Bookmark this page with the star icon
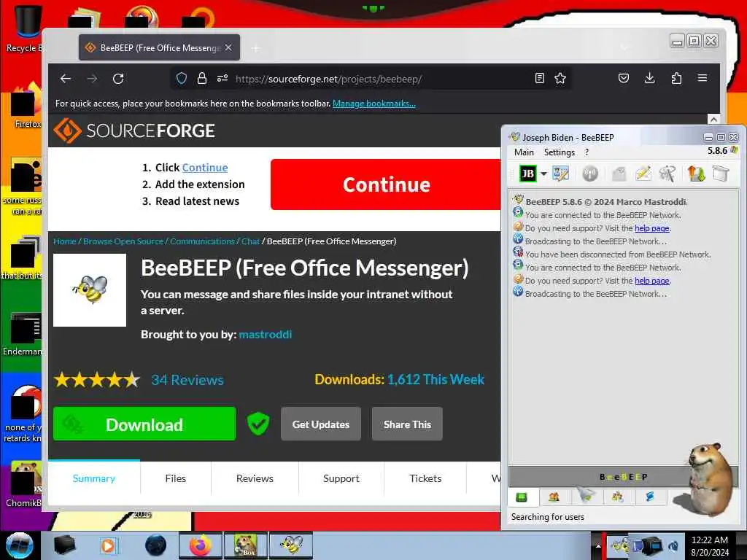The height and width of the screenshot is (560, 747). [x=560, y=79]
